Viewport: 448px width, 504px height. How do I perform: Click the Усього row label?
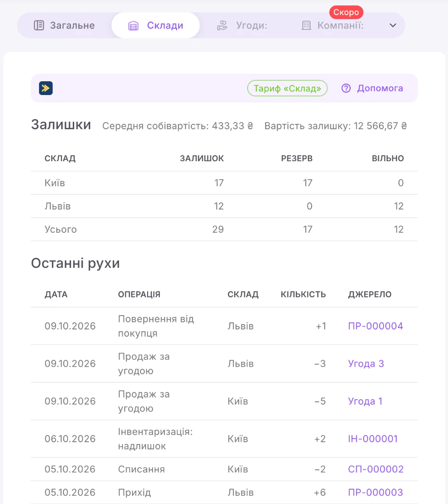point(60,229)
